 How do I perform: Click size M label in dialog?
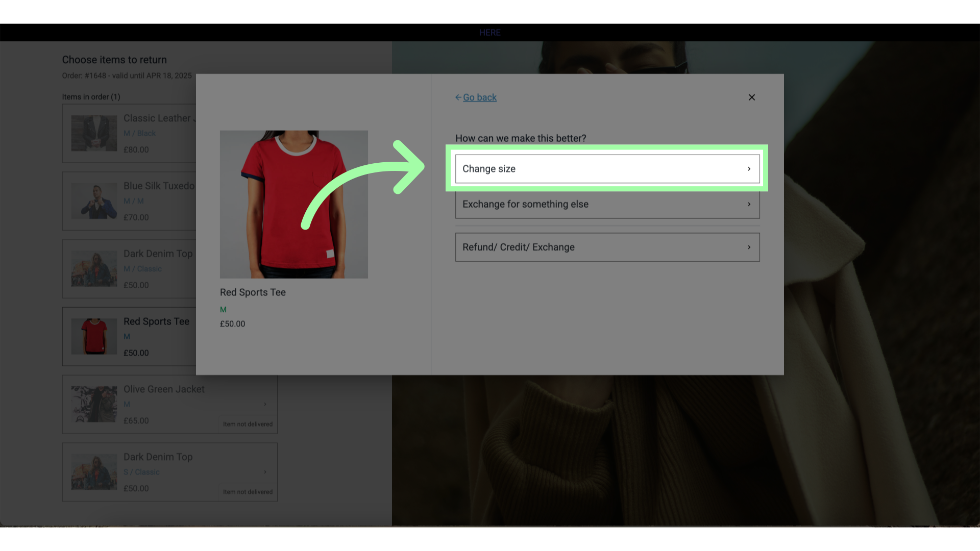click(x=223, y=310)
